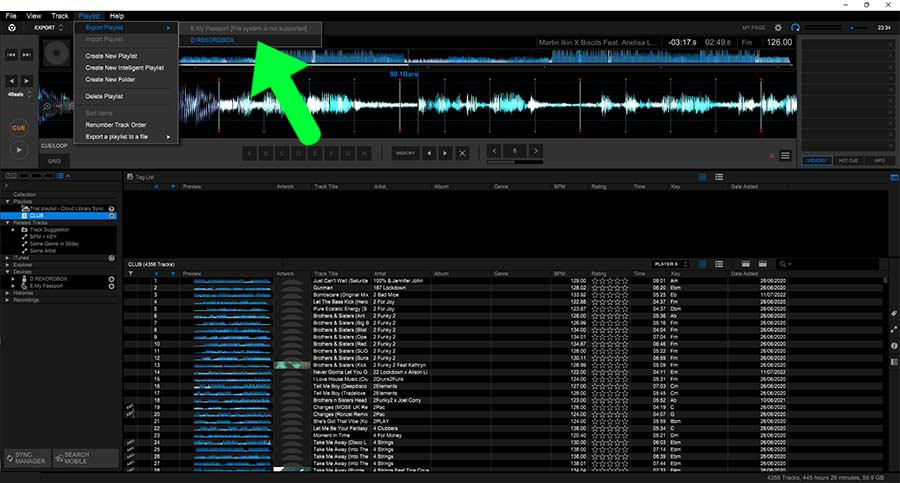The height and width of the screenshot is (483, 900).
Task: Expand the Track Suggestion folder
Action: click(x=13, y=230)
